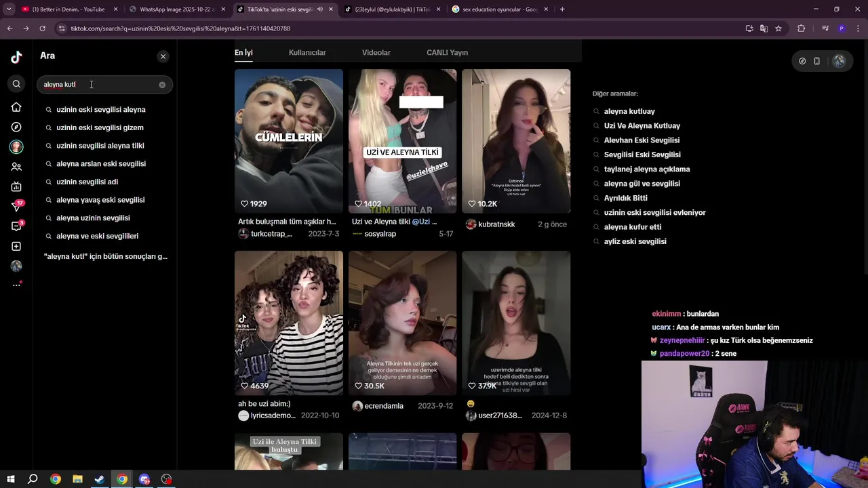Open the More three-dots sidebar menu
Image resolution: width=868 pixels, height=488 pixels.
[16, 285]
